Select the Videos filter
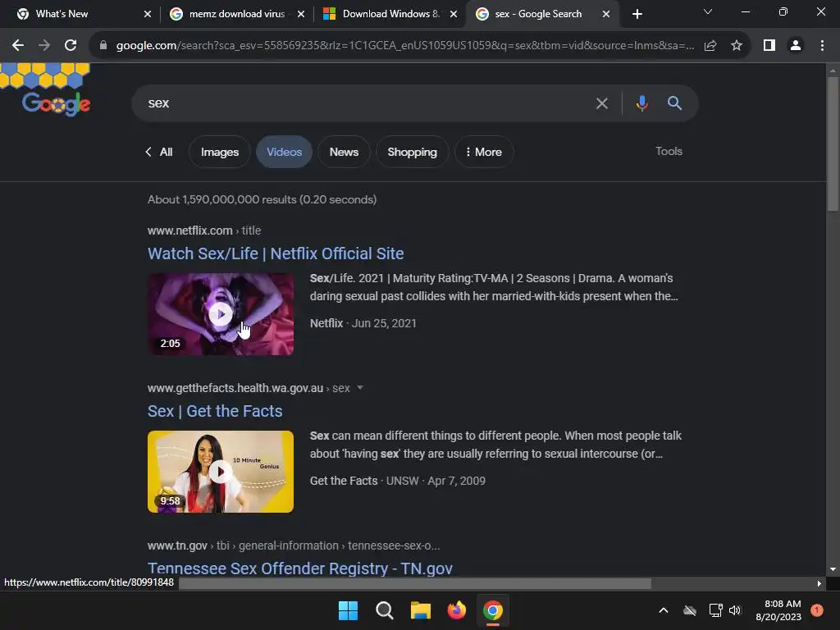Screen dimensions: 840x630 click(285, 152)
